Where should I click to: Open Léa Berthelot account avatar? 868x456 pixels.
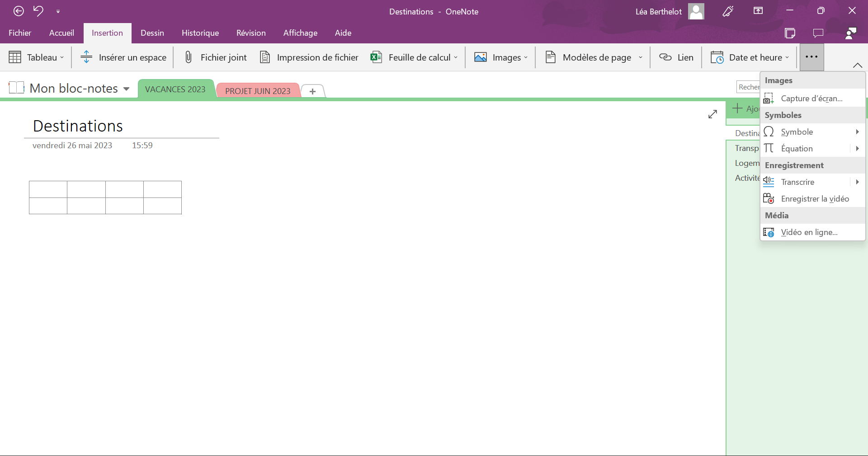click(696, 11)
